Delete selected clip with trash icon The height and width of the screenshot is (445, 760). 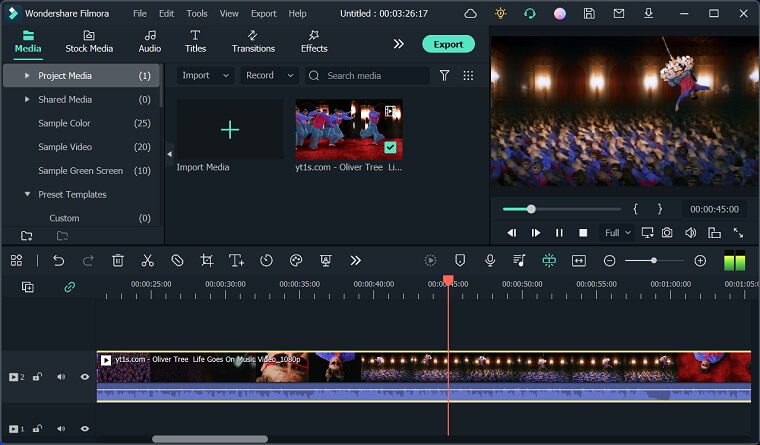click(118, 261)
